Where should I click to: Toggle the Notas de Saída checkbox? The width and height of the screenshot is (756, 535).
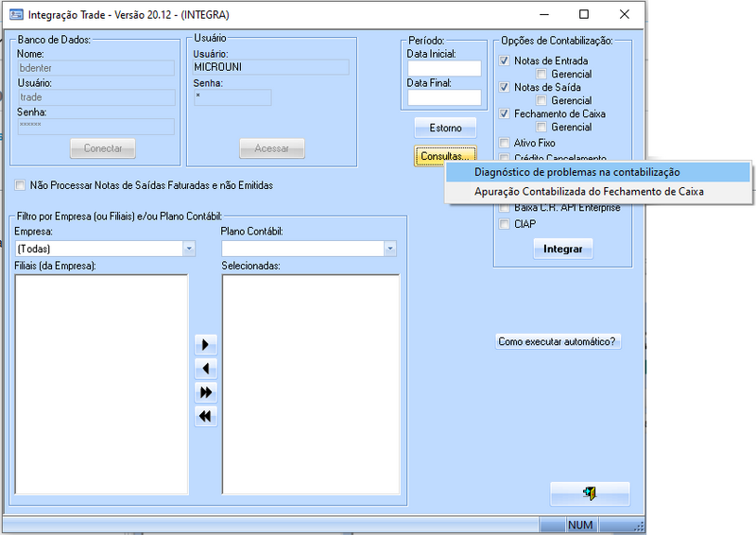504,87
